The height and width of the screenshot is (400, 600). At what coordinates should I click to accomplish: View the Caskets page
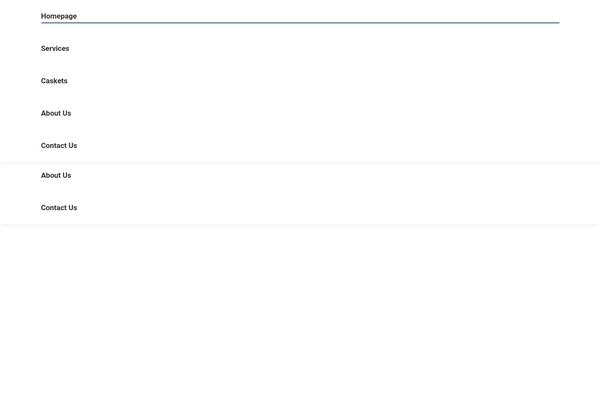point(54,81)
